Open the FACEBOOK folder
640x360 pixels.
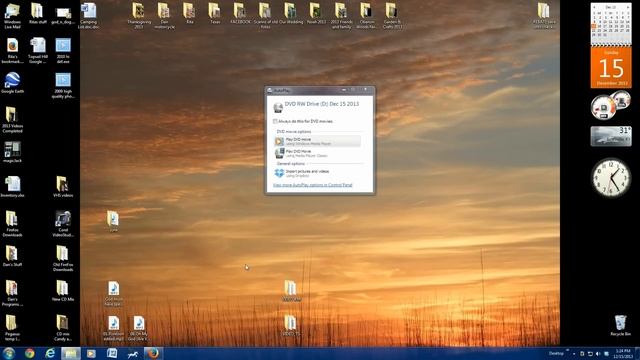pos(240,13)
